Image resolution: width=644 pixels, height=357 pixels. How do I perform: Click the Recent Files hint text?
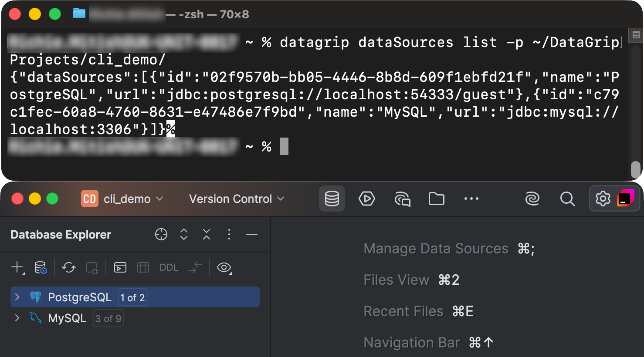[x=418, y=311]
